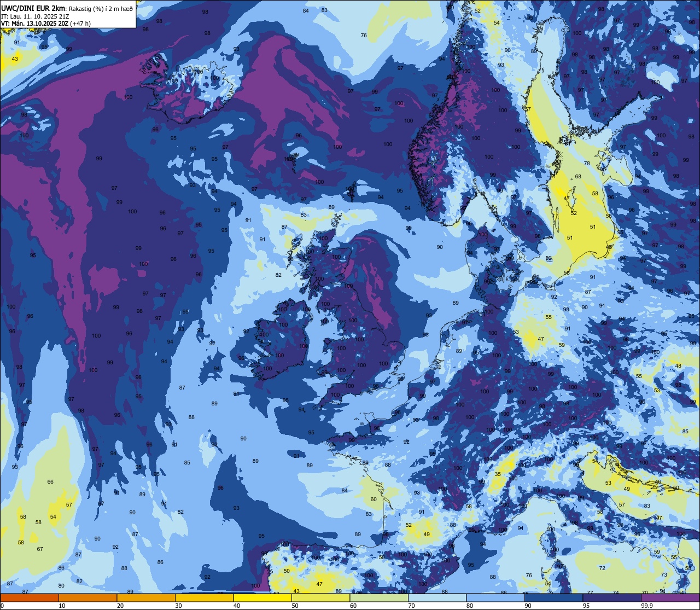
Task: Click the humidity value '67' on the map
Action: coord(40,549)
